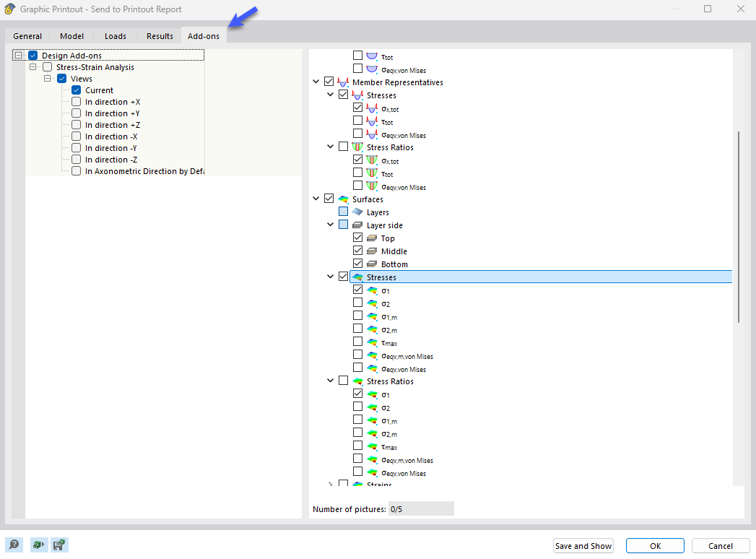Screen dimensions: 756x559
Task: Switch to the Results tab
Action: [x=159, y=35]
